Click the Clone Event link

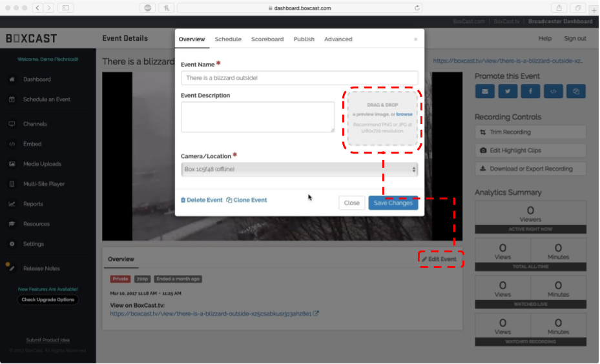point(247,200)
